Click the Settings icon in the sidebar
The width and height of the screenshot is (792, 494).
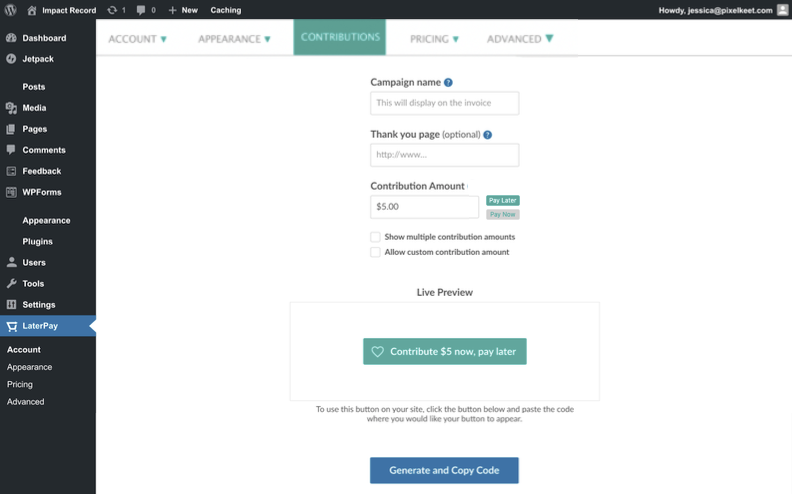pos(11,305)
